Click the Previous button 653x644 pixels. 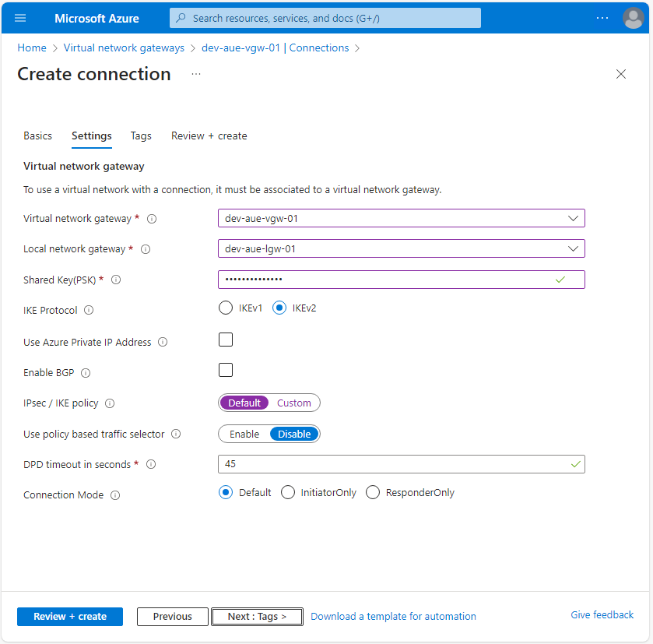(172, 616)
